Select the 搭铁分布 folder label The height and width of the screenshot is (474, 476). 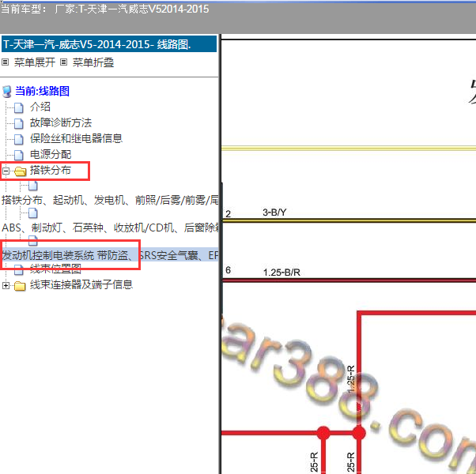[x=51, y=170]
